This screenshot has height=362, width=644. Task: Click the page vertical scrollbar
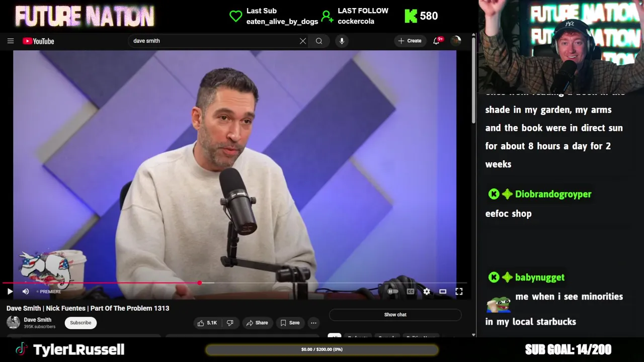(x=473, y=80)
